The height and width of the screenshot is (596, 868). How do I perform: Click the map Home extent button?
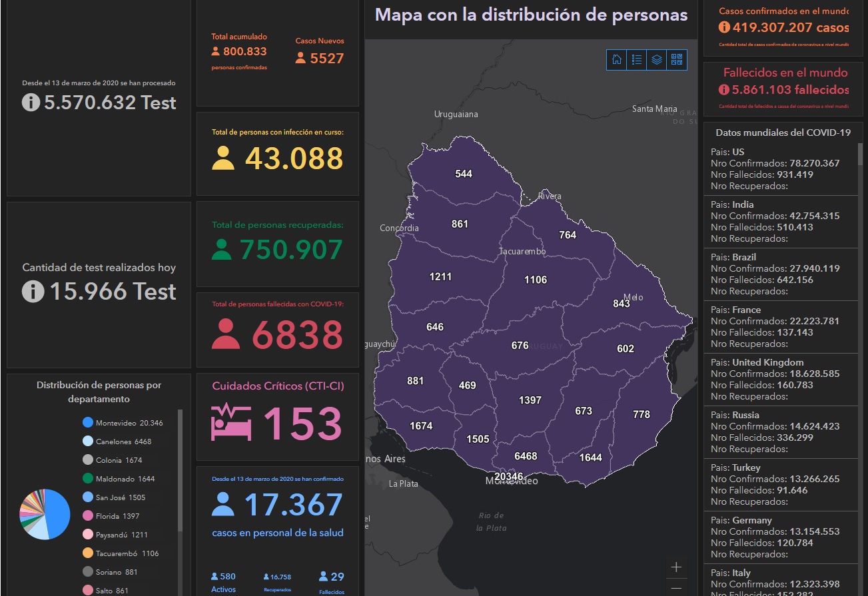click(617, 60)
